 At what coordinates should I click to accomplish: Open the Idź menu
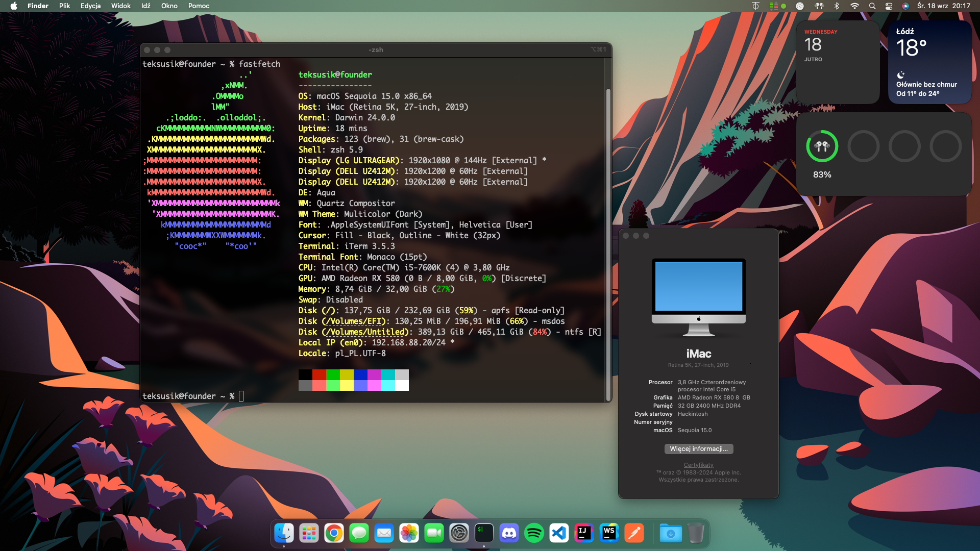click(146, 6)
